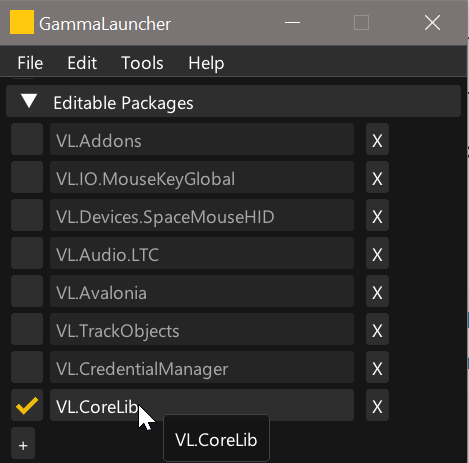The image size is (469, 463).
Task: Check the VL.TrackObjects package checkbox
Action: click(x=27, y=329)
